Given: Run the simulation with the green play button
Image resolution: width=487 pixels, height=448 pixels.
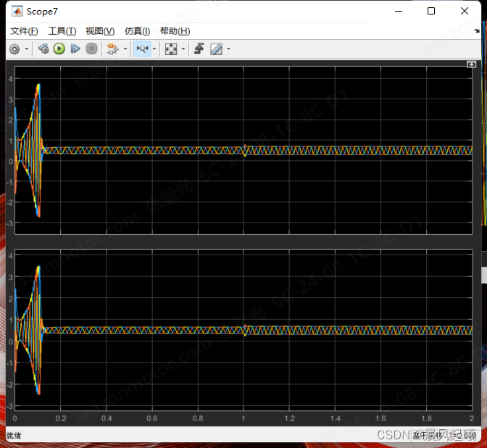Looking at the screenshot, I should click(59, 49).
